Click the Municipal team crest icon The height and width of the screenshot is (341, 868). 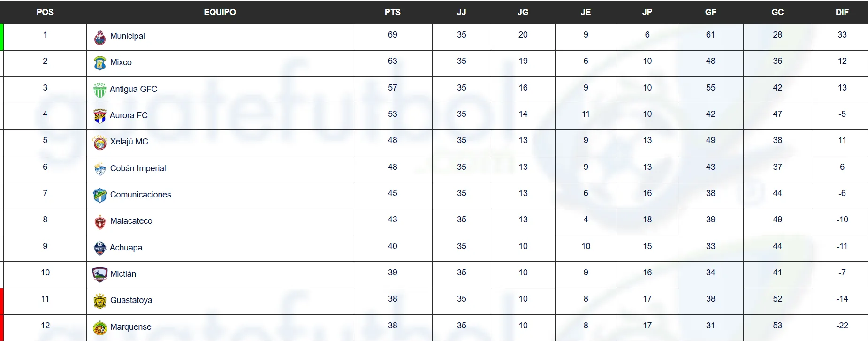click(99, 38)
